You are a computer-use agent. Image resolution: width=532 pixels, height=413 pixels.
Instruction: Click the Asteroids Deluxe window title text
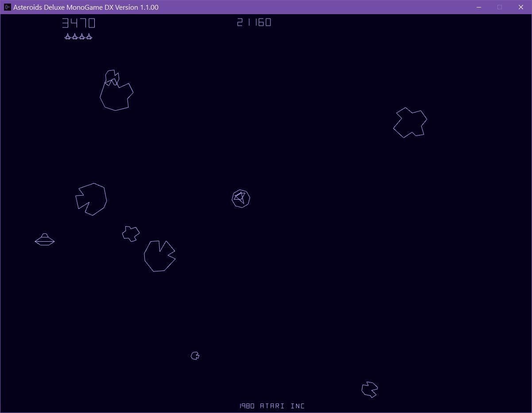[86, 7]
